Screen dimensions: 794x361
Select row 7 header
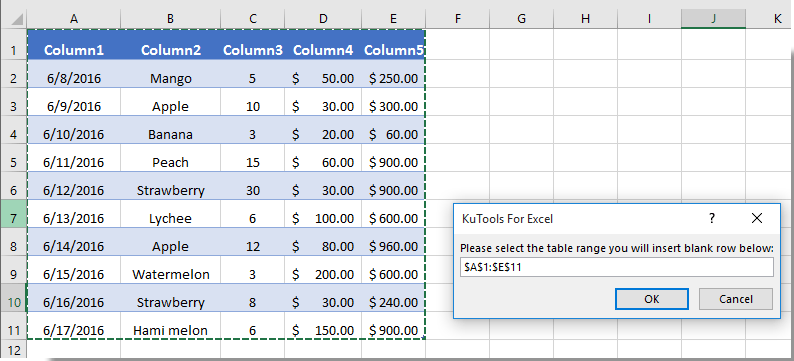[x=13, y=214]
